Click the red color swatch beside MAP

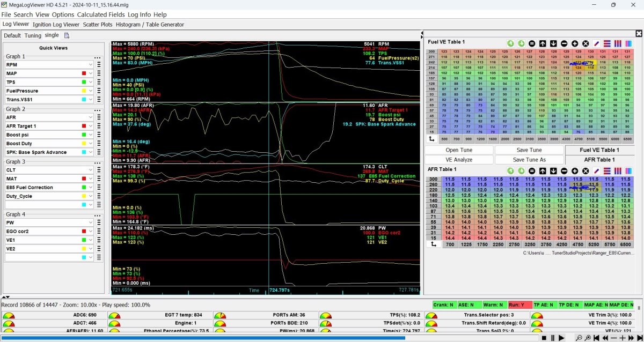coord(84,73)
